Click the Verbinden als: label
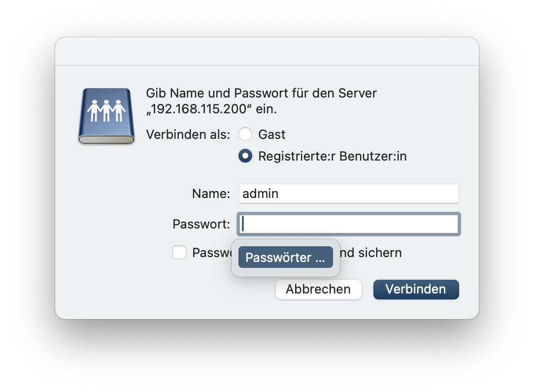Image resolution: width=534 pixels, height=392 pixels. point(188,134)
